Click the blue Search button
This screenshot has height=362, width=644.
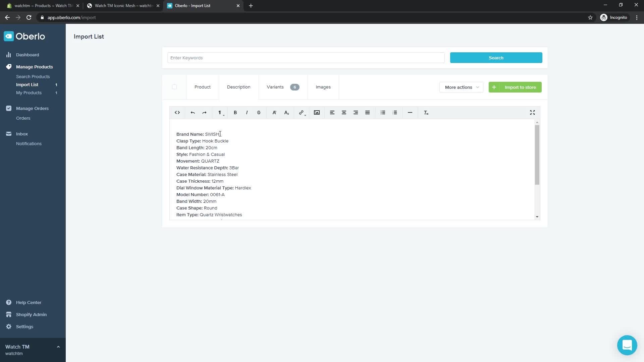click(x=496, y=58)
